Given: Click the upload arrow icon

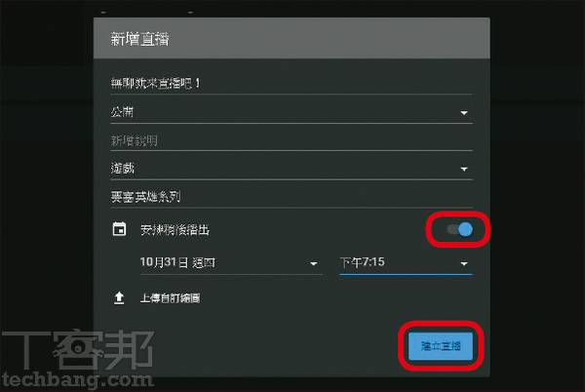Looking at the screenshot, I should tap(119, 297).
